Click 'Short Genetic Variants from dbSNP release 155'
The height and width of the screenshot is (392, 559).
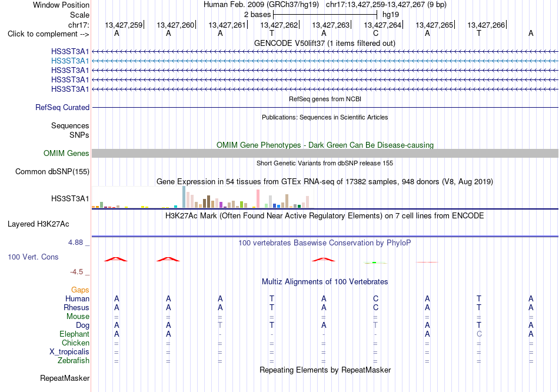[x=325, y=163]
